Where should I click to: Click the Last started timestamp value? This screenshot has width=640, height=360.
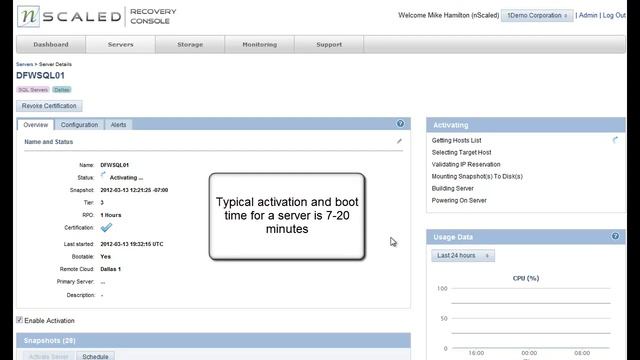tap(131, 244)
